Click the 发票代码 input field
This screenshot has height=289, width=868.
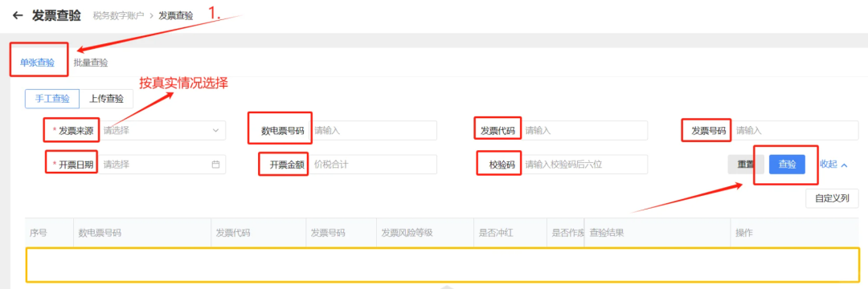pos(583,131)
